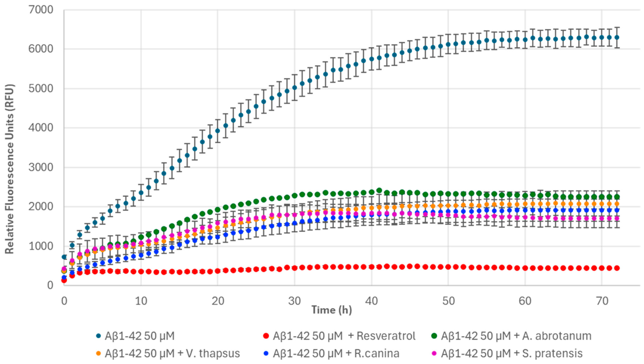Select the 'Aβ1-42 50 µM + A. abrotanum' legend text
This screenshot has width=644, height=364.
(x=516, y=336)
